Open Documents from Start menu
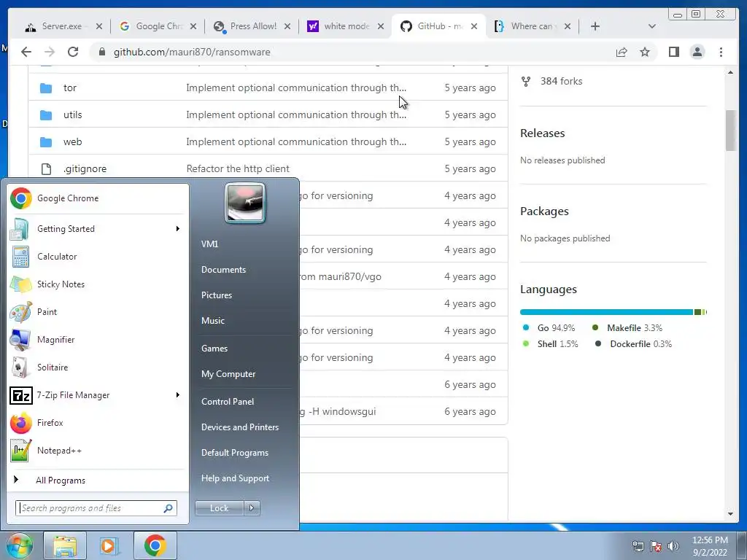 pos(223,270)
